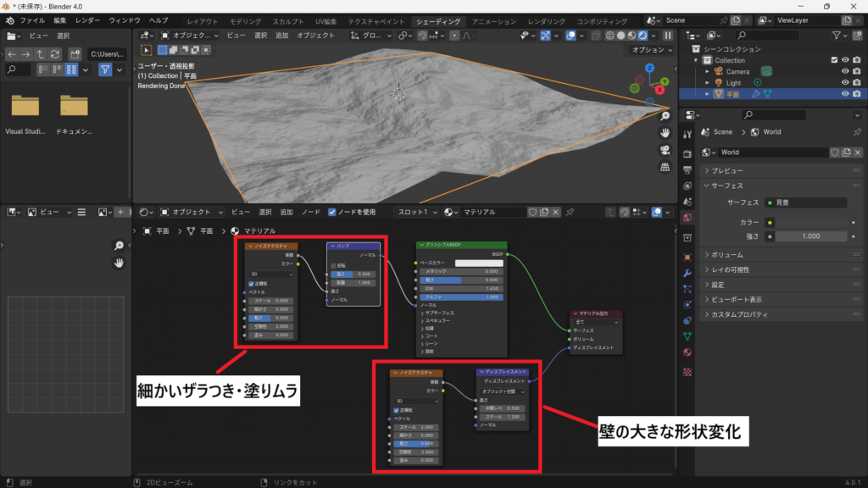The image size is (868, 488).
Task: Hide the Camera object in the outliner
Action: click(845, 71)
